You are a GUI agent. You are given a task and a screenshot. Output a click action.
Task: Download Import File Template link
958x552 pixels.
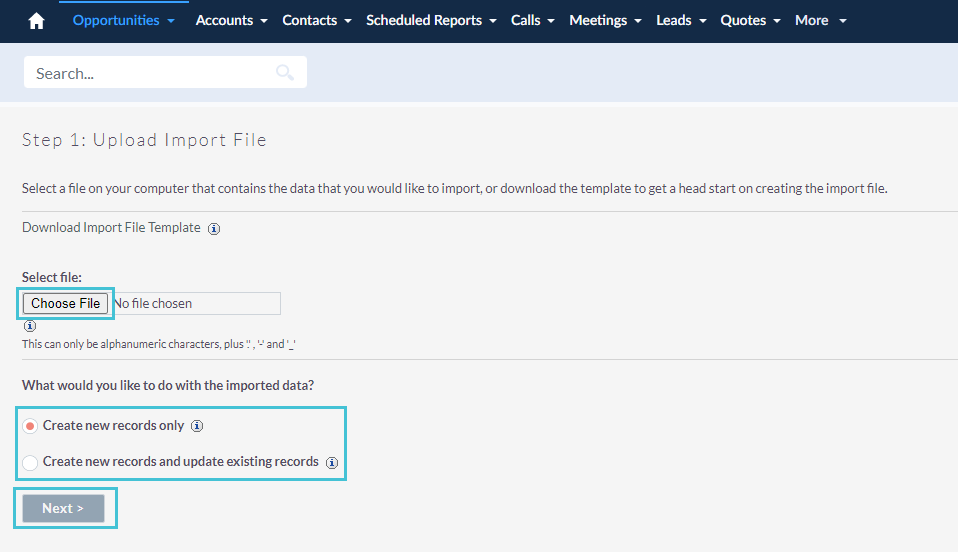point(111,227)
